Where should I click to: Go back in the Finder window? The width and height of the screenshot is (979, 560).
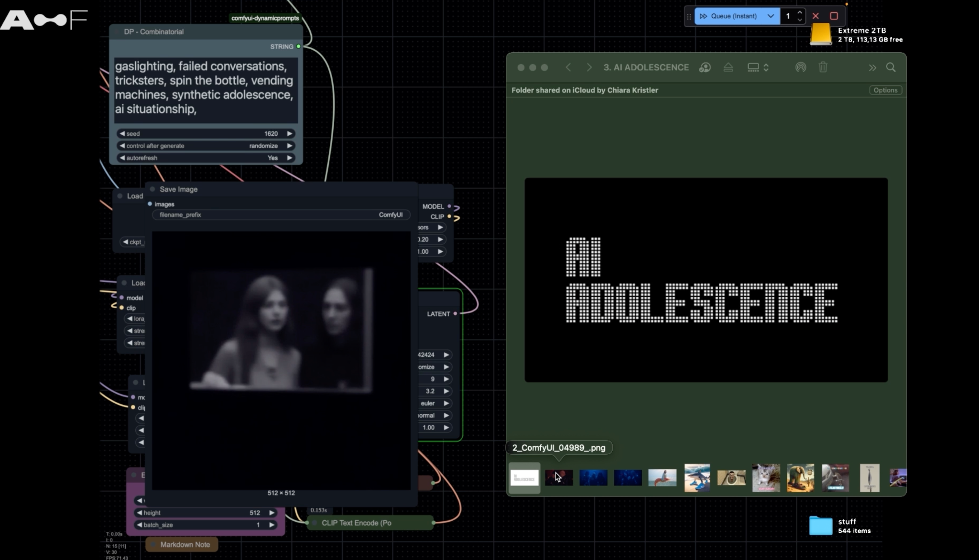coord(568,67)
